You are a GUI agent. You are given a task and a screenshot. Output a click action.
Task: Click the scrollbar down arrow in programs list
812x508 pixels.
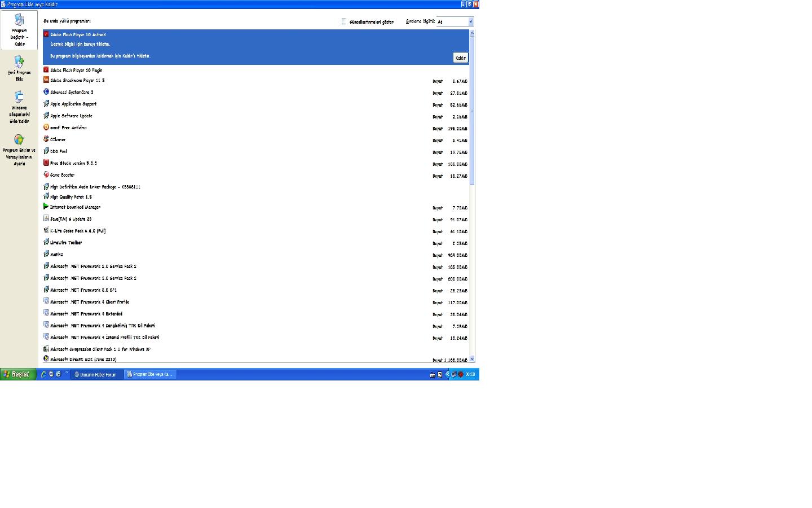pyautogui.click(x=472, y=359)
